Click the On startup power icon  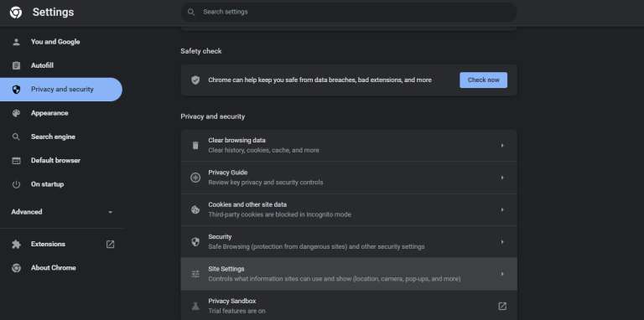16,184
